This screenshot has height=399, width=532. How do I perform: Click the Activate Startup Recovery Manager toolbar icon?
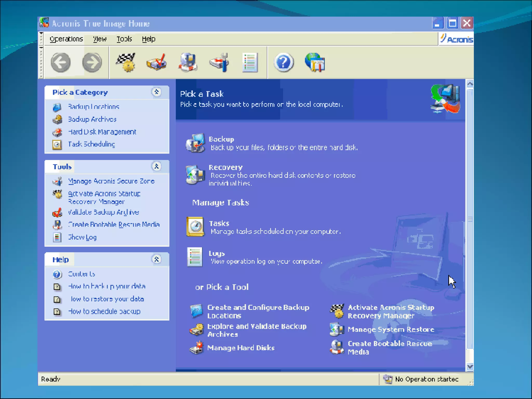pyautogui.click(x=126, y=62)
